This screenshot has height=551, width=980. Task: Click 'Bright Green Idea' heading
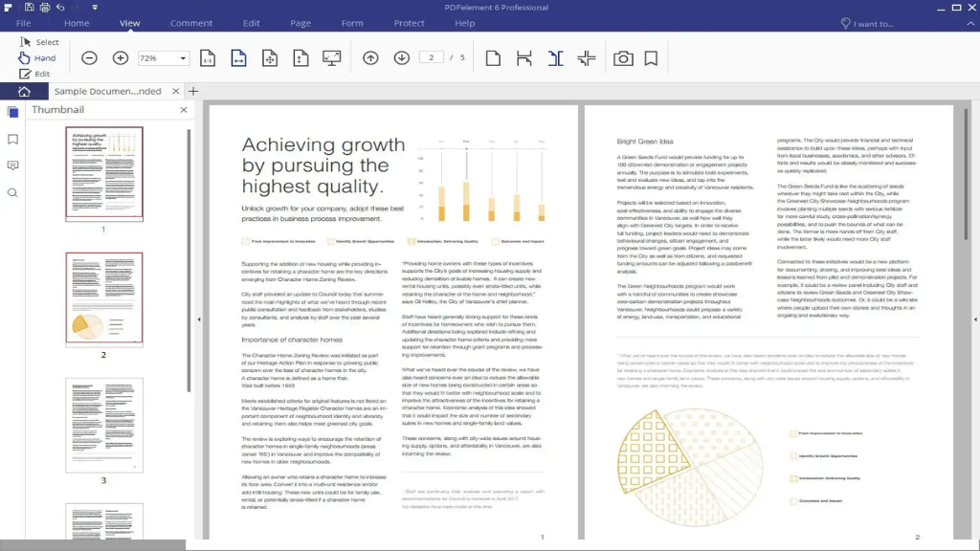645,142
